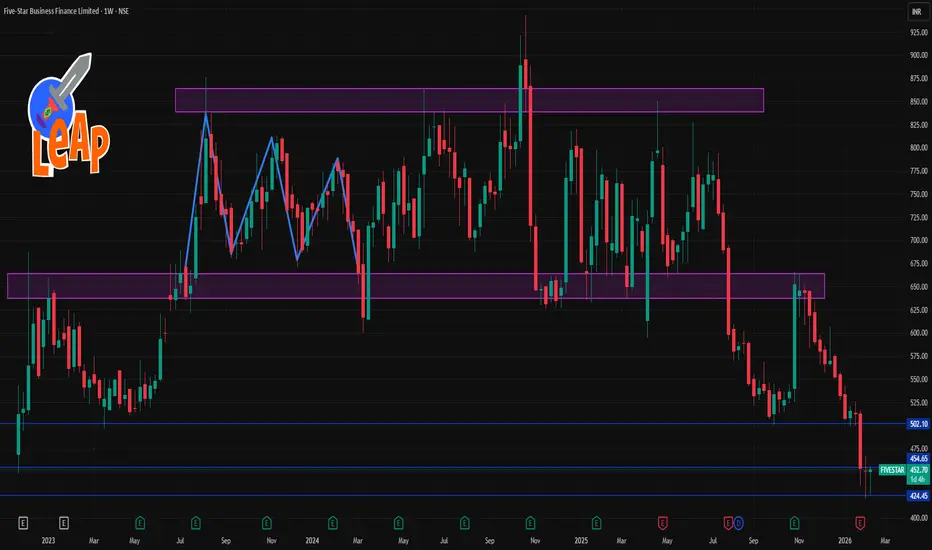The height and width of the screenshot is (550, 932).
Task: Click the 900.00 price axis label
Action: point(918,55)
